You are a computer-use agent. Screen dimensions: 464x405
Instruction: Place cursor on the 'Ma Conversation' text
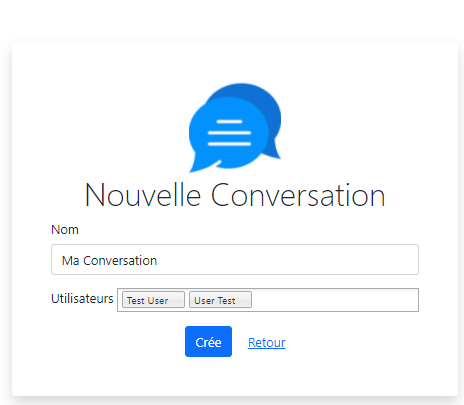[x=109, y=260]
